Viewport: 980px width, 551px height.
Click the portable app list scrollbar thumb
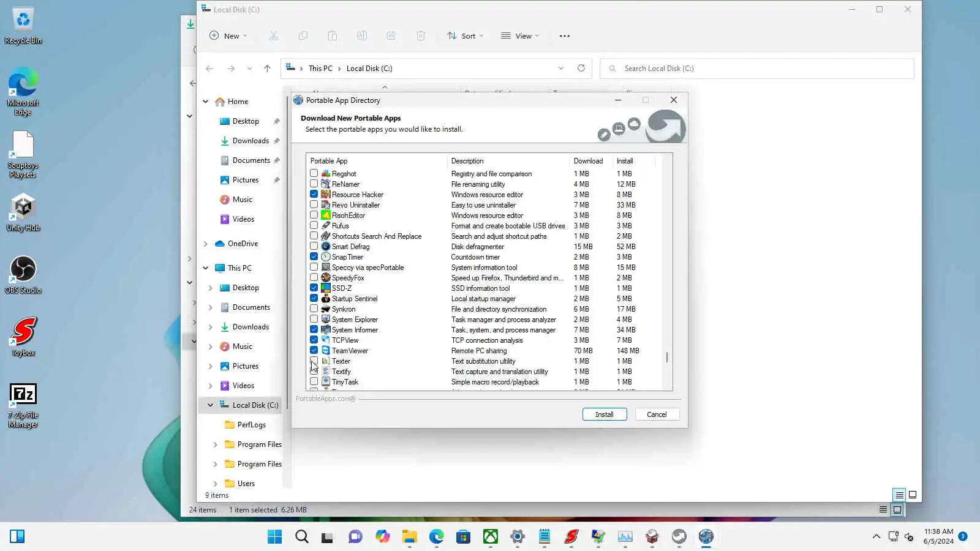pos(667,357)
